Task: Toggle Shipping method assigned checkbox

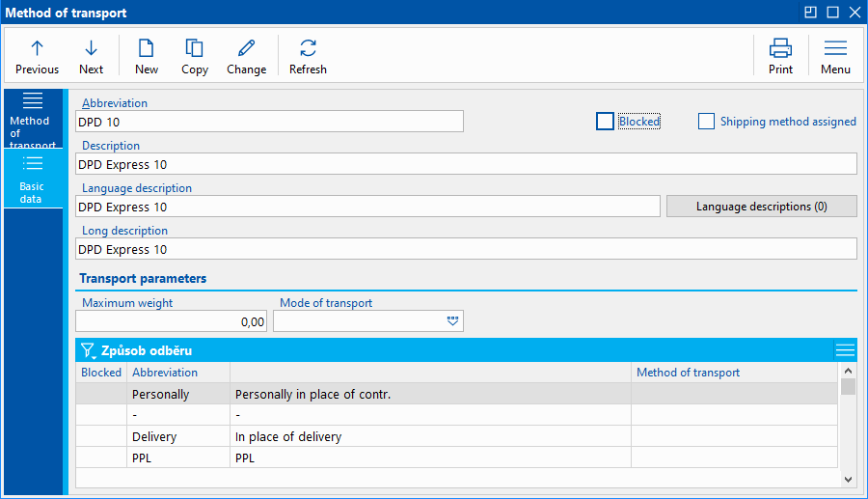Action: [706, 122]
